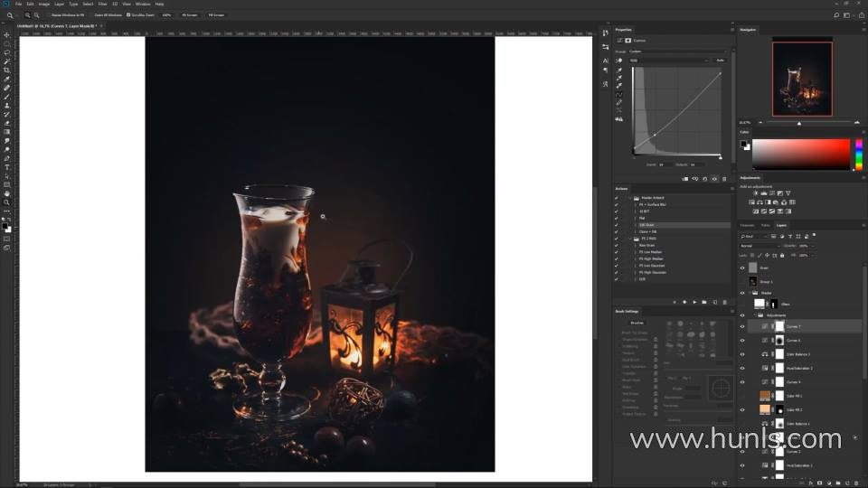Viewport: 868px width, 488px height.
Task: Open the RGB channel dropdown
Action: pyautogui.click(x=669, y=61)
